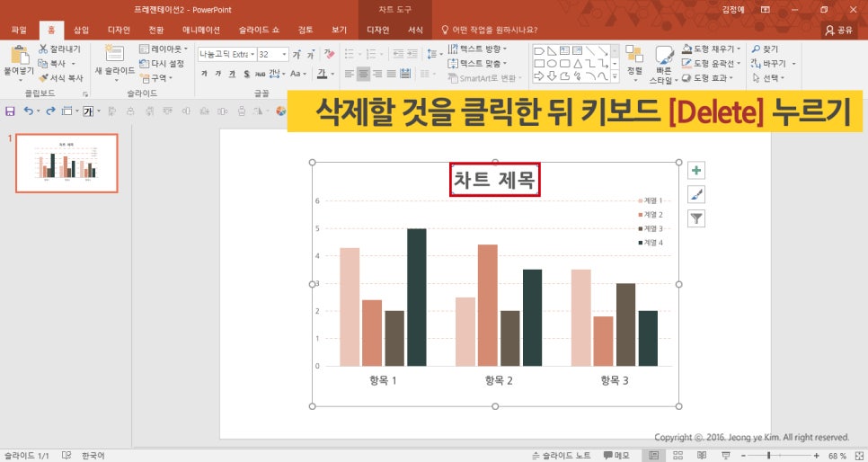Click the Undo arrow icon
Screen dimensions: 868x462
[29, 111]
